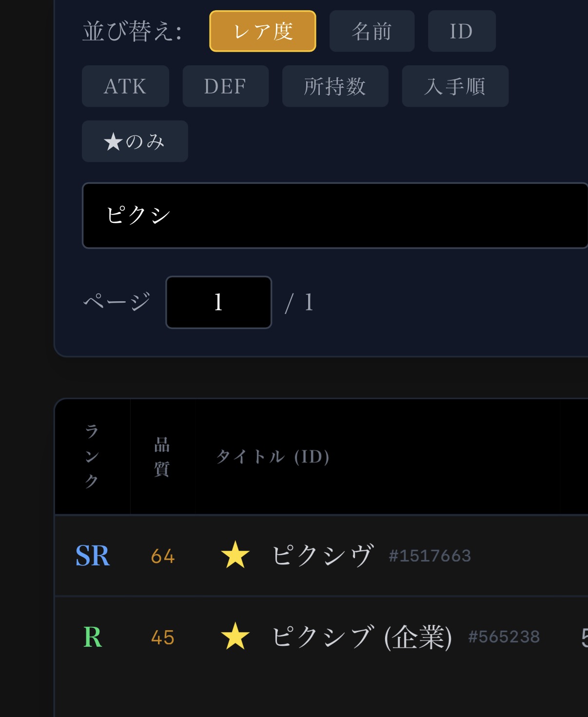Viewport: 588px width, 717px height.
Task: Open the ピクシヴ card title
Action: (323, 555)
